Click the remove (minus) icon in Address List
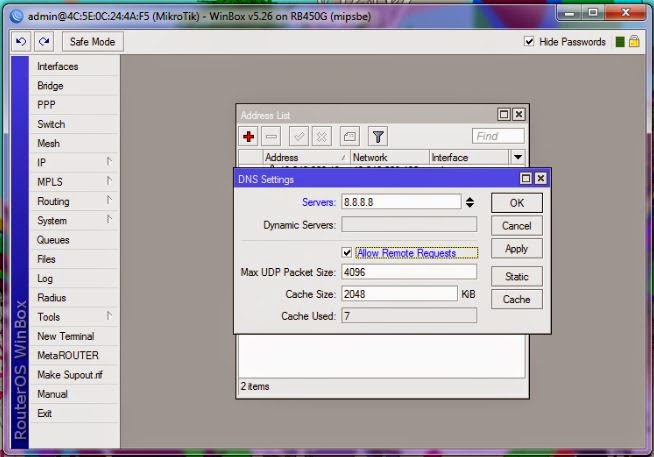 [271, 136]
